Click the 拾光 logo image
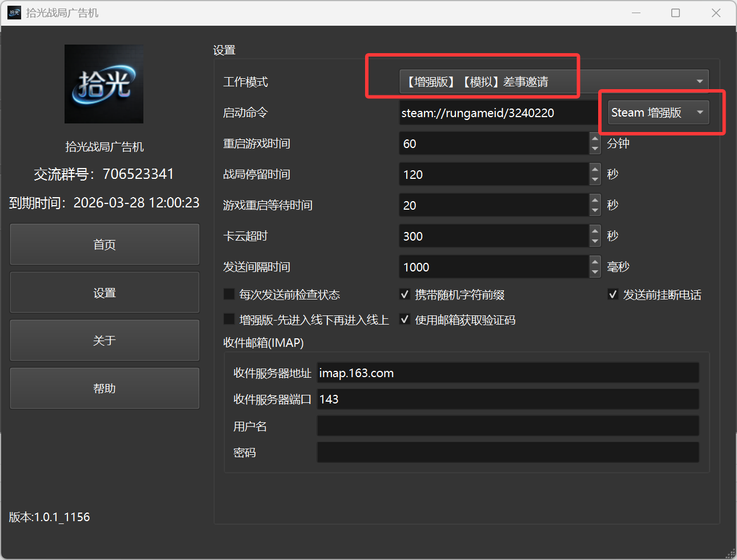The image size is (737, 560). pyautogui.click(x=104, y=84)
